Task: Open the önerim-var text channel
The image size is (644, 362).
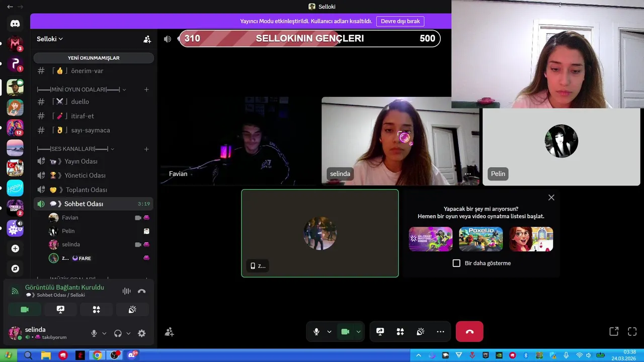Action: pos(94,71)
